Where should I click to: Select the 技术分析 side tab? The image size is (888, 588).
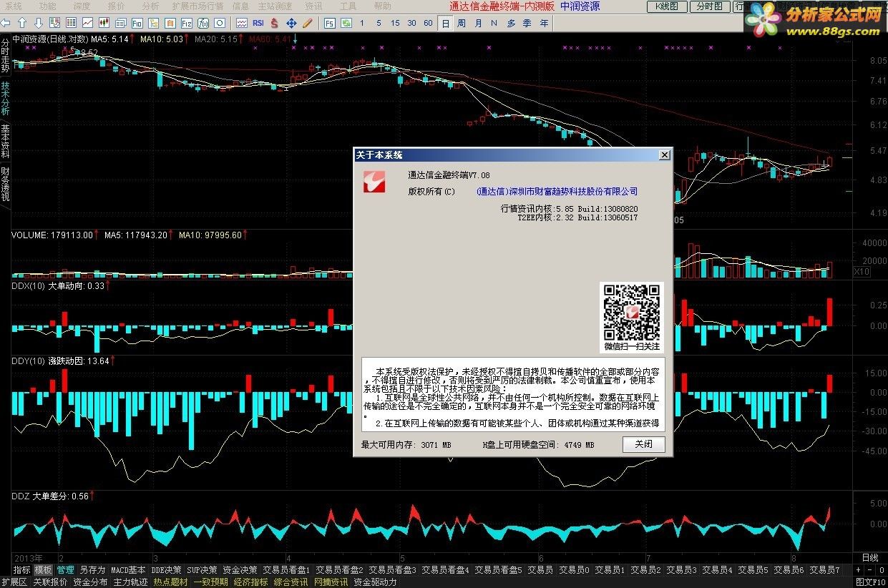tap(6, 98)
